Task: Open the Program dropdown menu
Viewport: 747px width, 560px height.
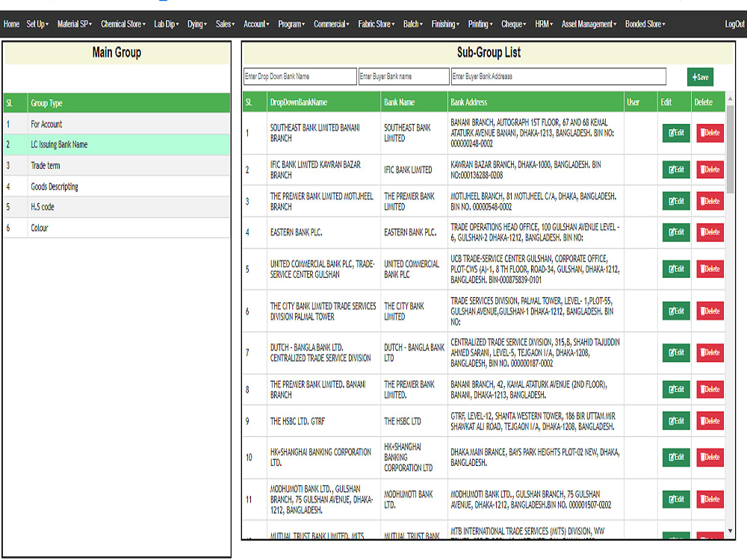Action: [x=291, y=24]
